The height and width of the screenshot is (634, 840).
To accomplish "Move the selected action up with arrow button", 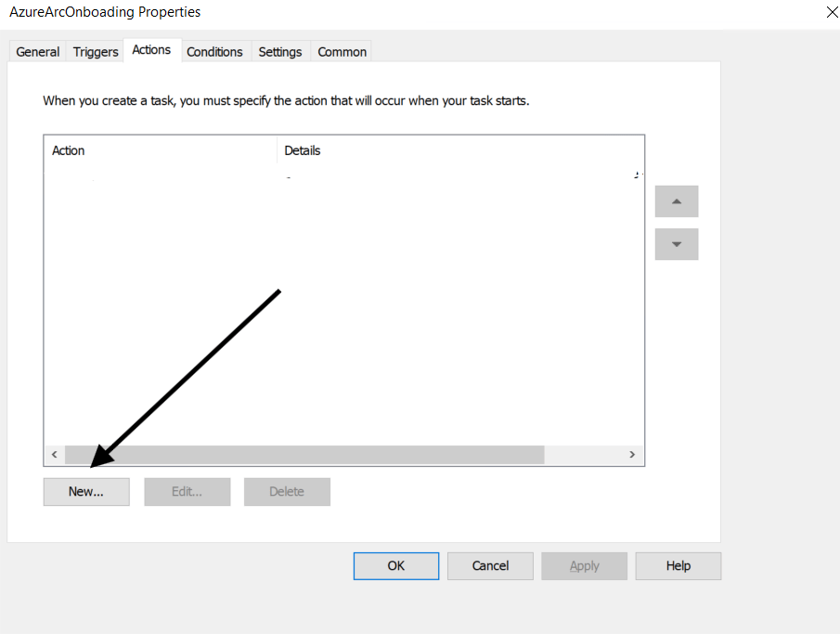I will click(x=676, y=201).
